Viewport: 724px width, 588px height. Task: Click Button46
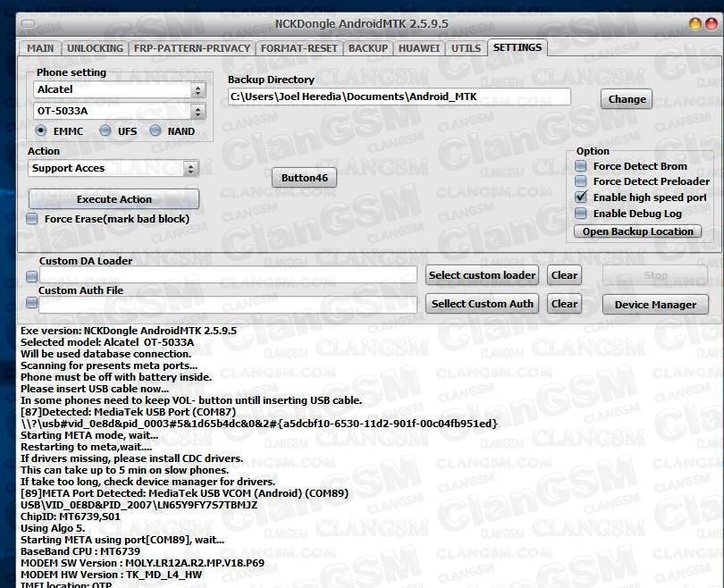pyautogui.click(x=304, y=178)
